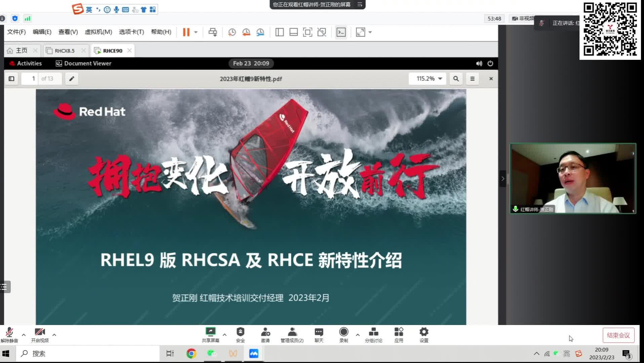Open the 应用 apps icon
The image size is (644, 363).
tap(399, 335)
